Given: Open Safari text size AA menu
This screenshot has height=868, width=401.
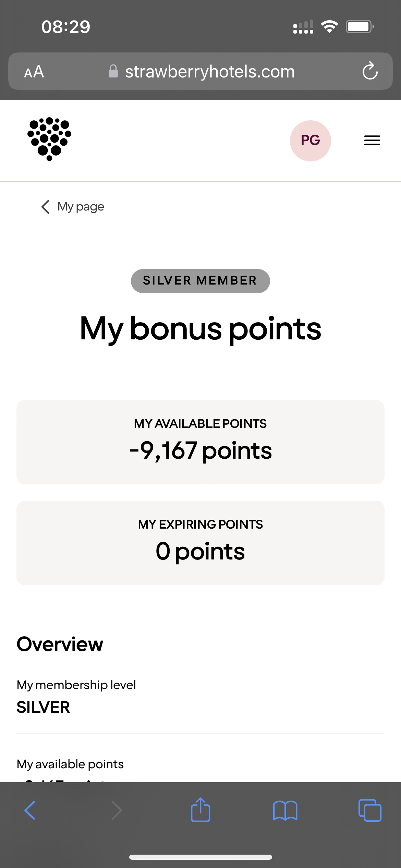Looking at the screenshot, I should 34,72.
